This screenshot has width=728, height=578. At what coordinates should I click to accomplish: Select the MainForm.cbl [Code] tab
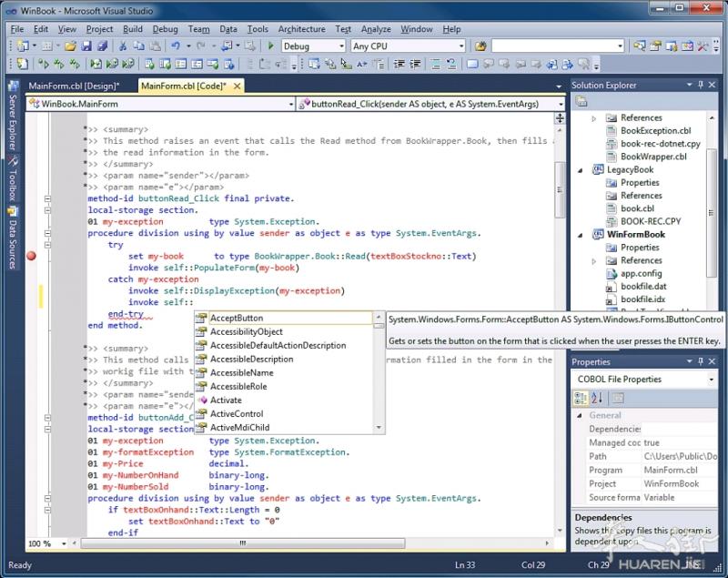(x=184, y=86)
